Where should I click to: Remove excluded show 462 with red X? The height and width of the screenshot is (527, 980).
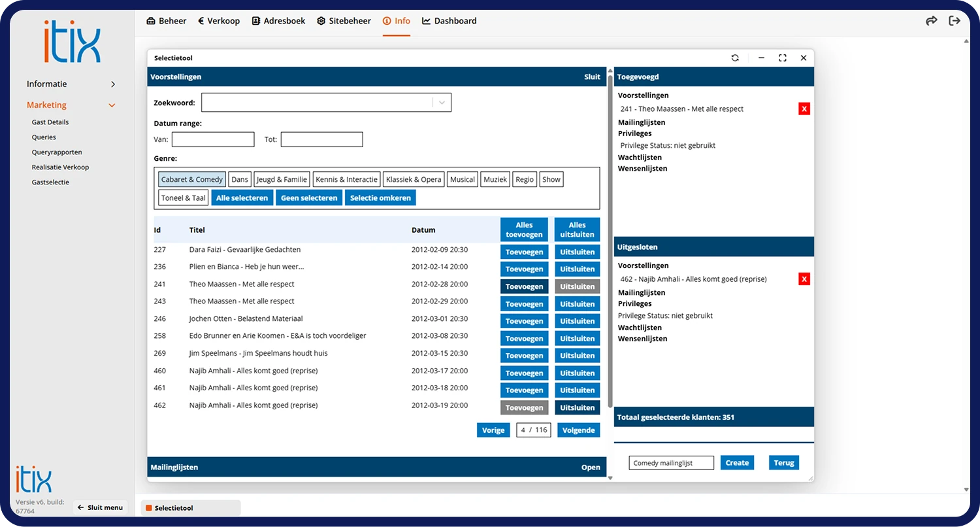pyautogui.click(x=804, y=279)
